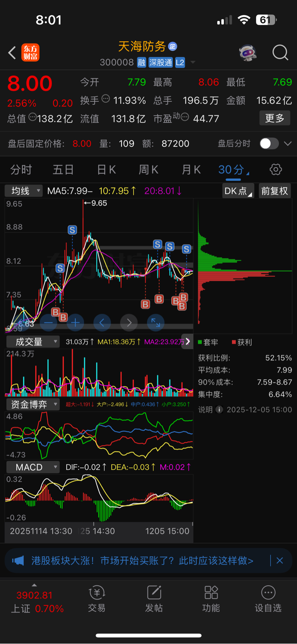This screenshot has width=297, height=644.
Task: Tap the 前复权 adjustment button
Action: tap(275, 191)
